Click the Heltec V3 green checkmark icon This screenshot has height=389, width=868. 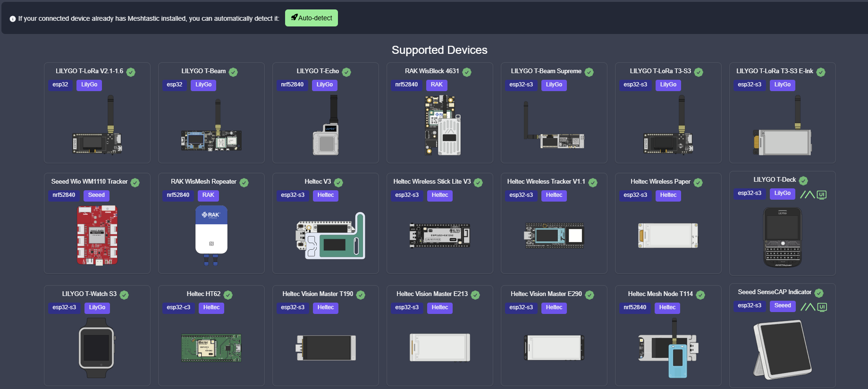[338, 183]
